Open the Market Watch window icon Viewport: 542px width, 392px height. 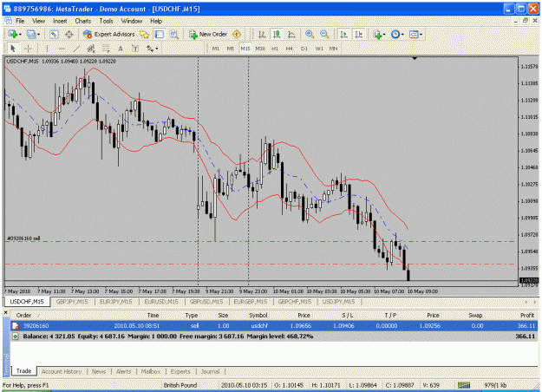(x=54, y=34)
